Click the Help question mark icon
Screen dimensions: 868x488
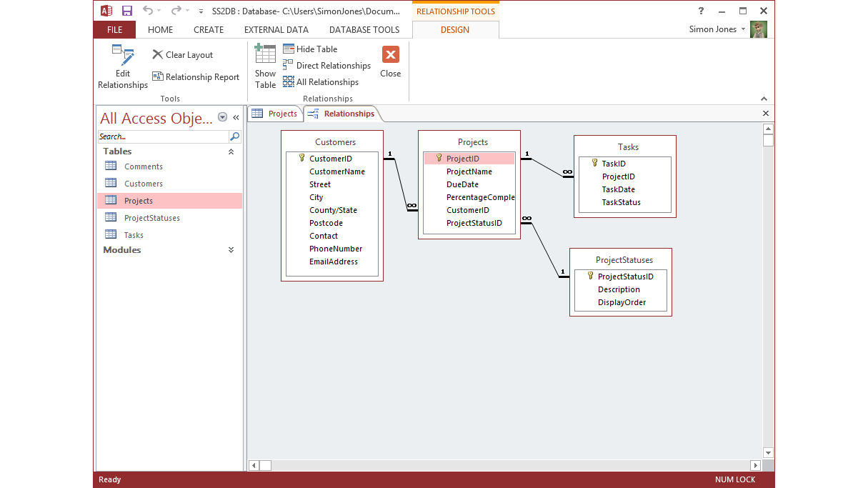[x=701, y=11]
